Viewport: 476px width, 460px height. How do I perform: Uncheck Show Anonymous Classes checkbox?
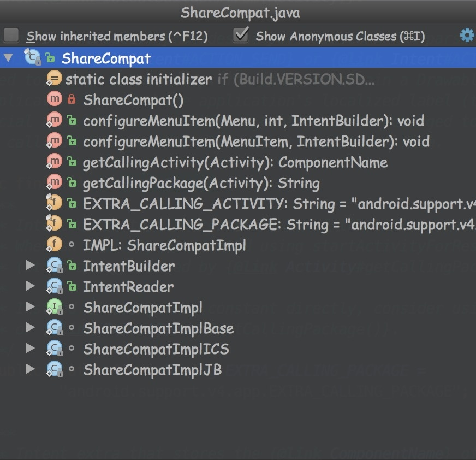[241, 35]
